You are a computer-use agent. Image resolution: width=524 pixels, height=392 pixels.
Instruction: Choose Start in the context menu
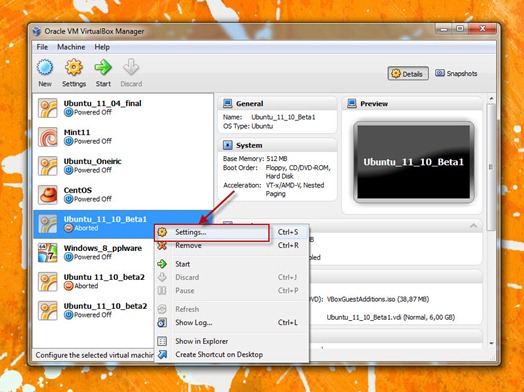tap(231, 264)
